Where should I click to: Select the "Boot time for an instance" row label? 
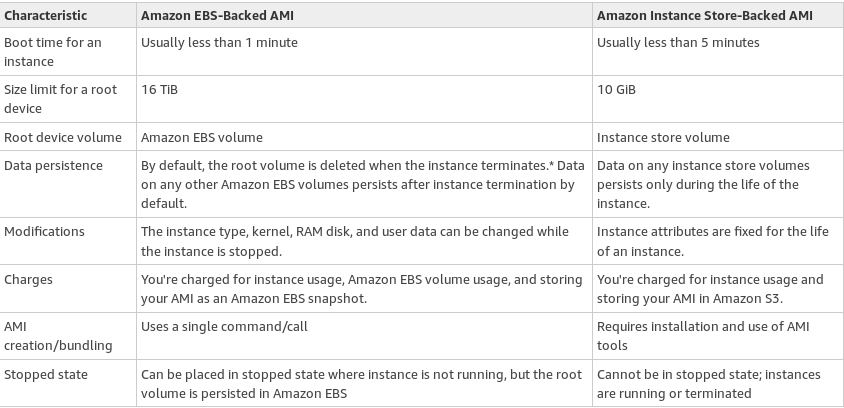click(53, 52)
